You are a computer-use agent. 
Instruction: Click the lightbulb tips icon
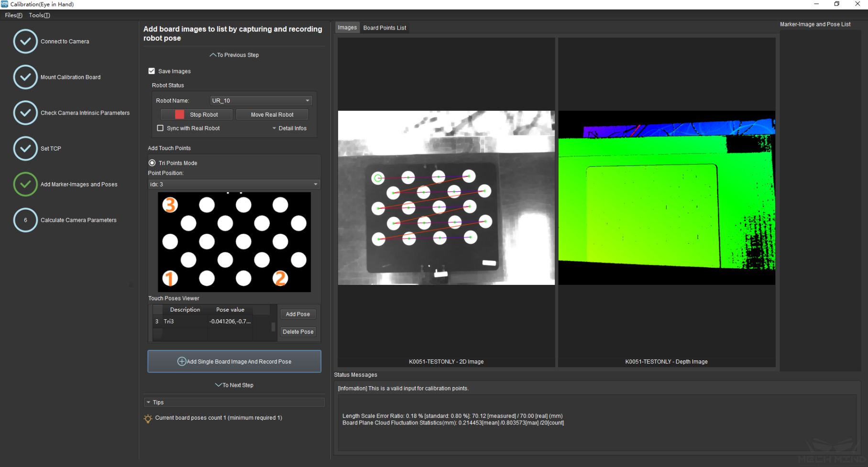pos(148,418)
